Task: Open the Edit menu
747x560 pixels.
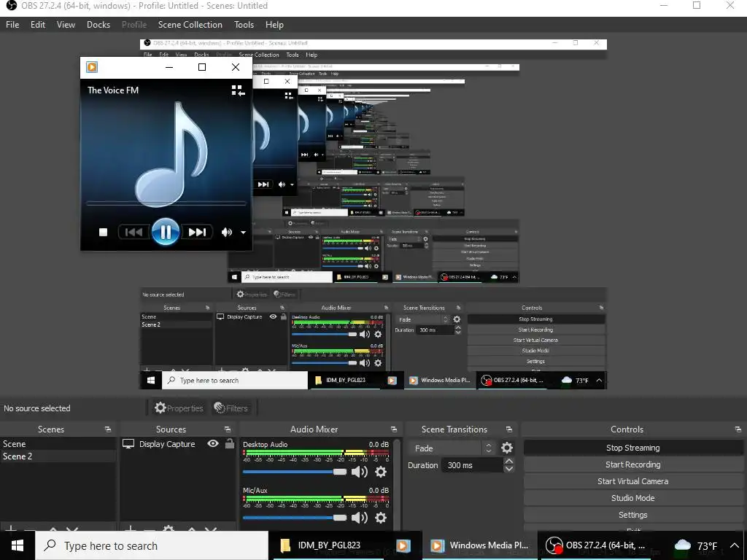Action: point(38,25)
